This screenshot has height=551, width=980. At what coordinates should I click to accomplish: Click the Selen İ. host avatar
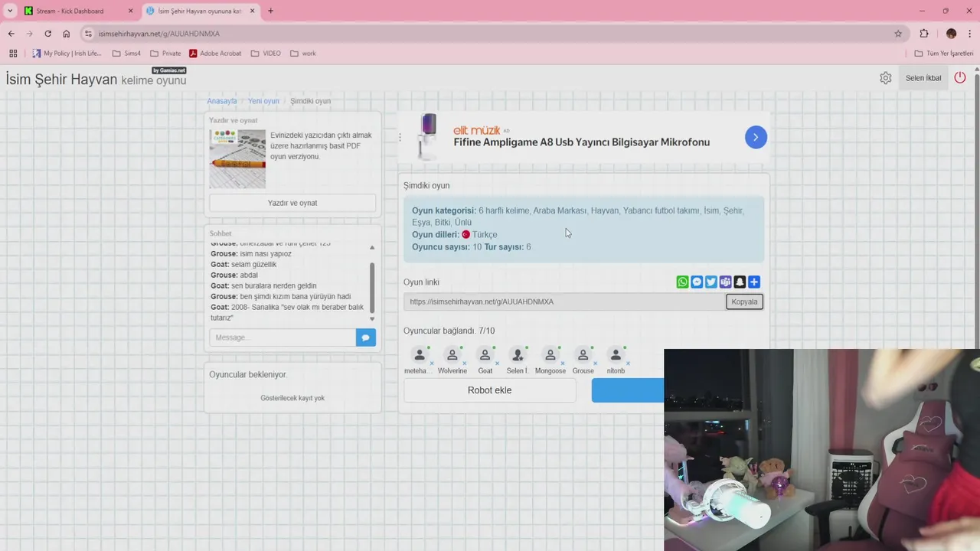518,355
